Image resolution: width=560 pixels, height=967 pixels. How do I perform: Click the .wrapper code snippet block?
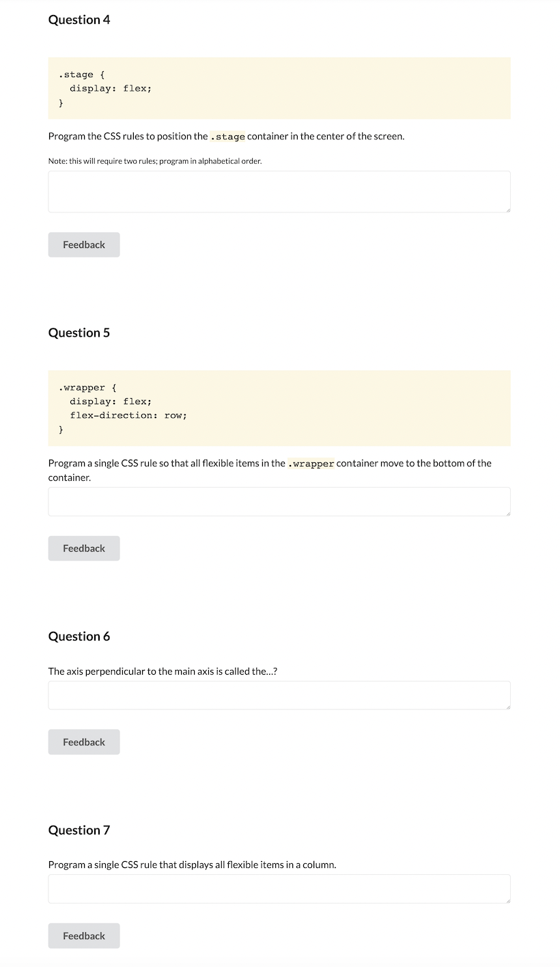[279, 408]
